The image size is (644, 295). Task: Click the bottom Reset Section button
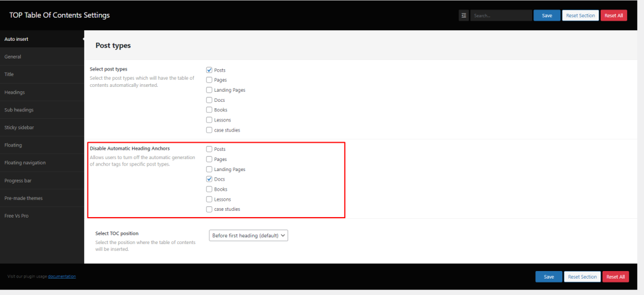click(x=582, y=277)
